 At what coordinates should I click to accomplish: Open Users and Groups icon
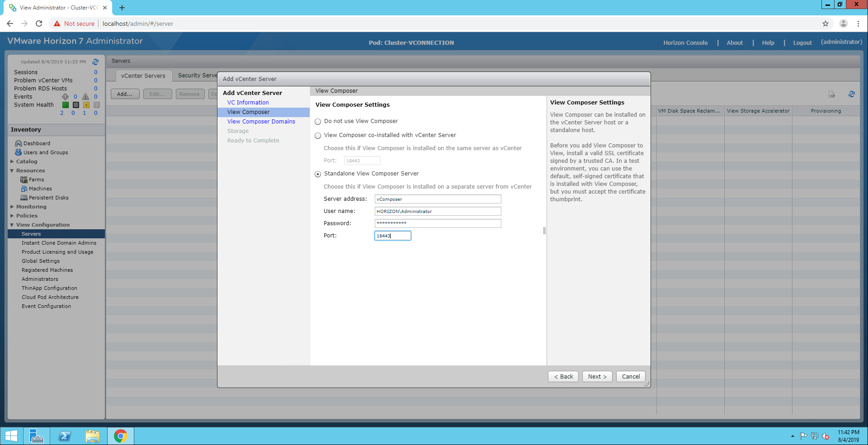coord(19,152)
